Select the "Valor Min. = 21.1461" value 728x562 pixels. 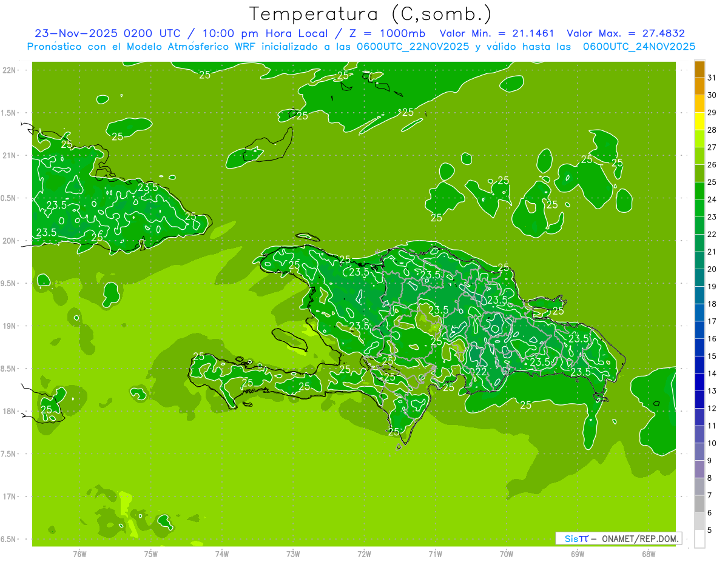pyautogui.click(x=497, y=33)
